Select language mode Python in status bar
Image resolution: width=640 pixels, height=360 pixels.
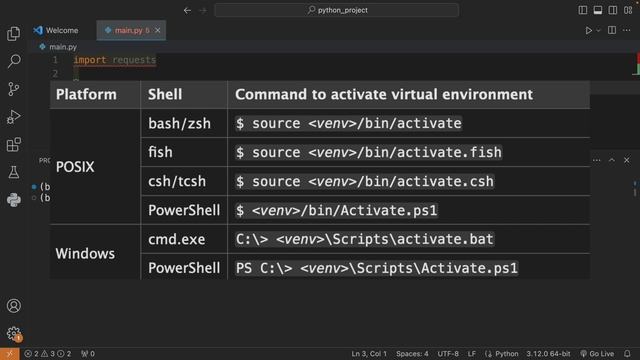coord(506,354)
